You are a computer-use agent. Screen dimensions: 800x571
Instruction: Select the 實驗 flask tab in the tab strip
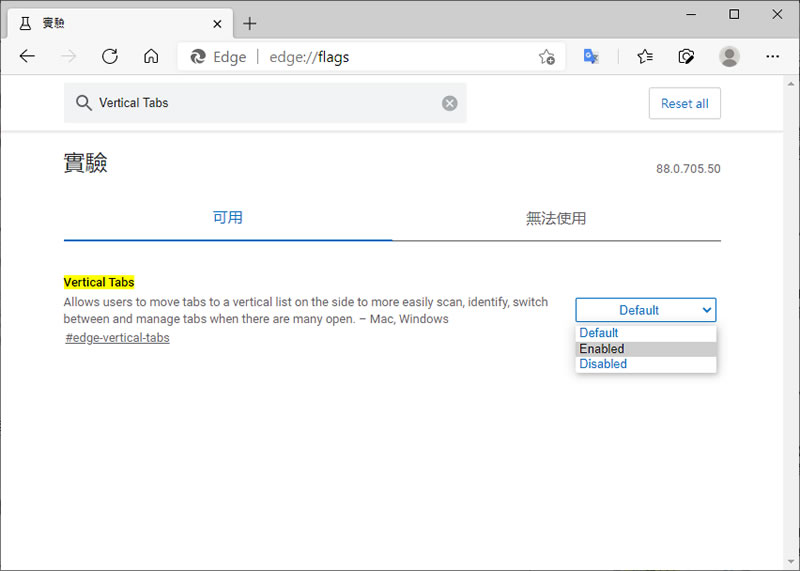click(120, 23)
